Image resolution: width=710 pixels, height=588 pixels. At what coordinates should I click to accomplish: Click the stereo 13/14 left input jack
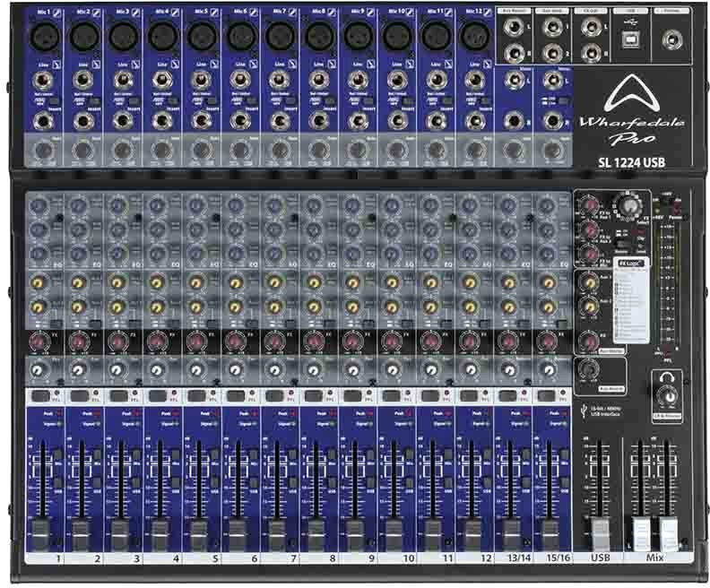click(514, 81)
